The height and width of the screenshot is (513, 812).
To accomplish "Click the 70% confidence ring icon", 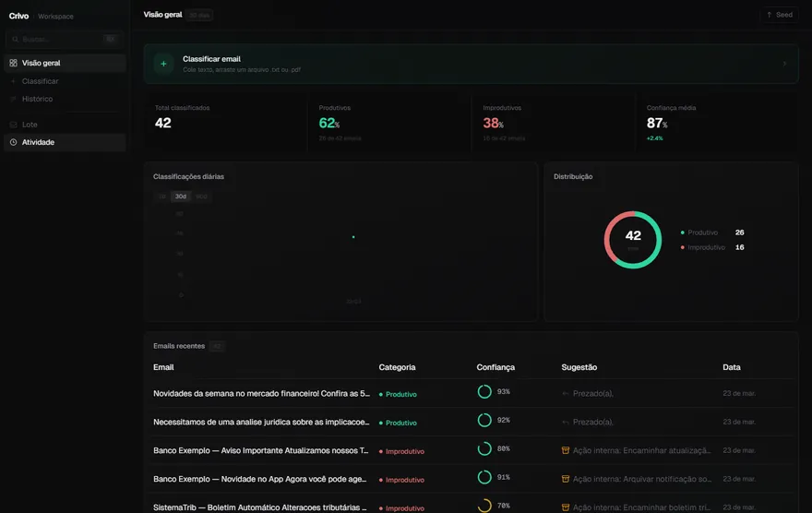I will tap(484, 506).
